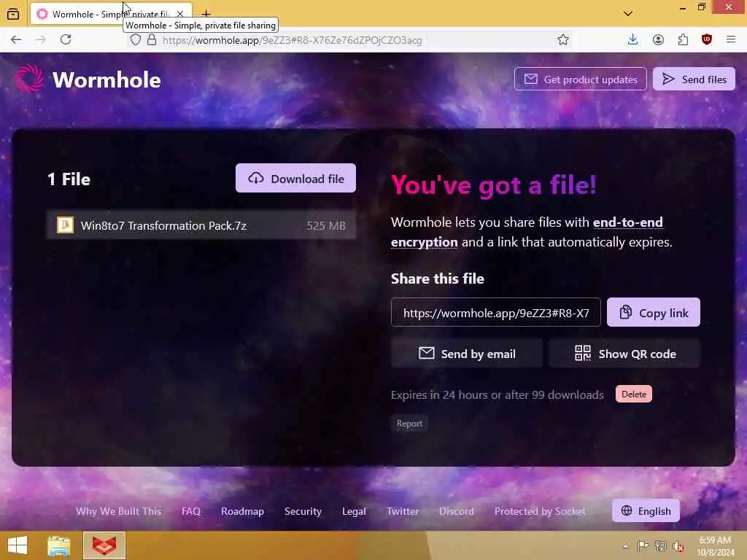Open the browser downloads arrow icon
The width and height of the screenshot is (747, 560).
pos(632,39)
